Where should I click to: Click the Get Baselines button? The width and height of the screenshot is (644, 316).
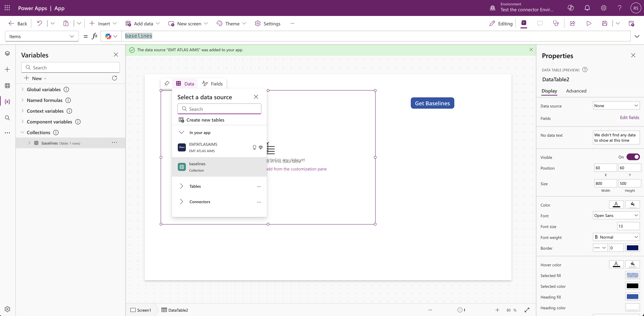click(432, 103)
